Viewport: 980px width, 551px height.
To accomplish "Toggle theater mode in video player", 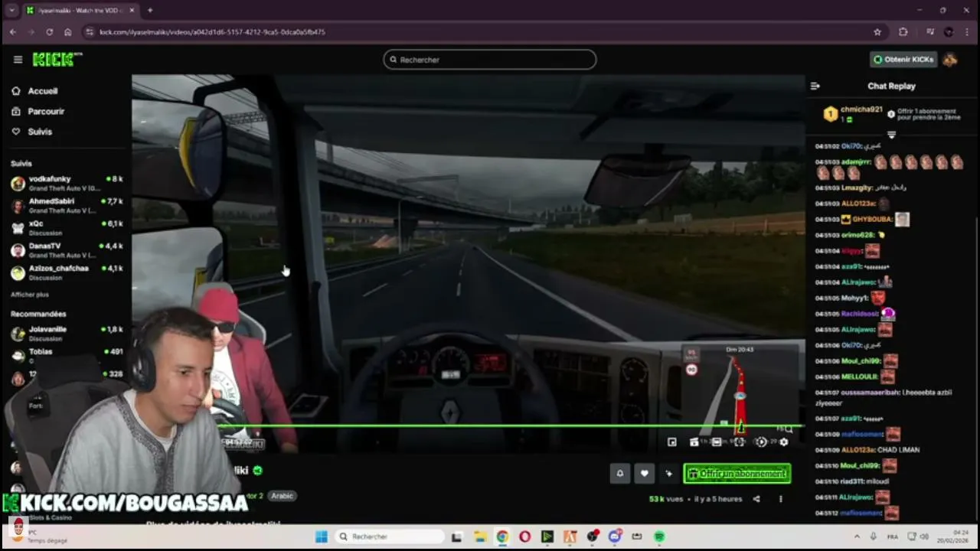I will click(x=717, y=442).
